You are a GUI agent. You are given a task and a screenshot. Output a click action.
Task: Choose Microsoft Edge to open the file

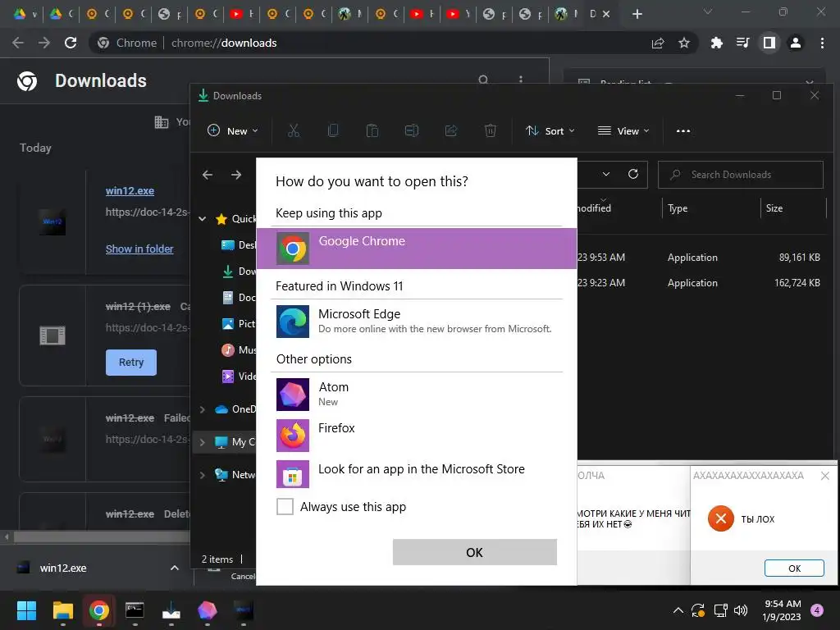[x=416, y=321]
